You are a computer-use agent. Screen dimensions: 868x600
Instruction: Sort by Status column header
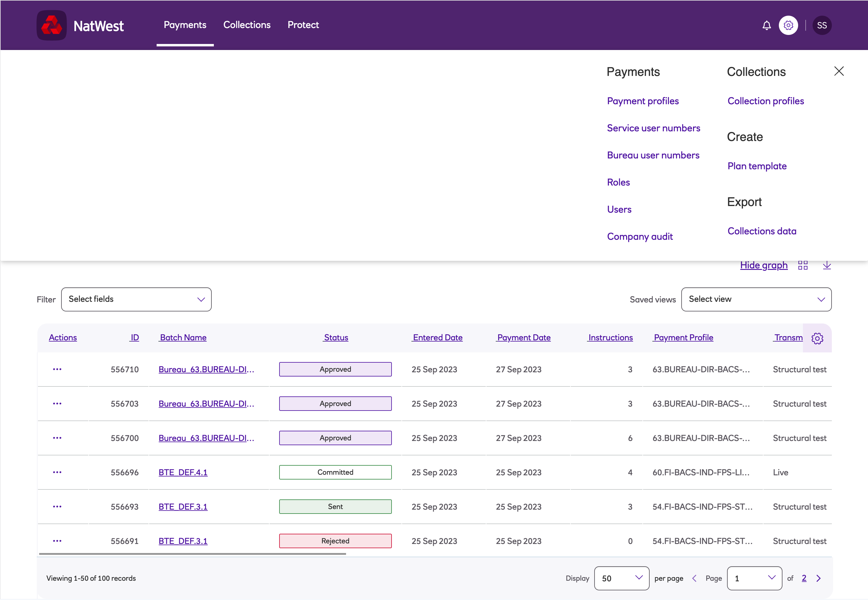[x=336, y=338]
